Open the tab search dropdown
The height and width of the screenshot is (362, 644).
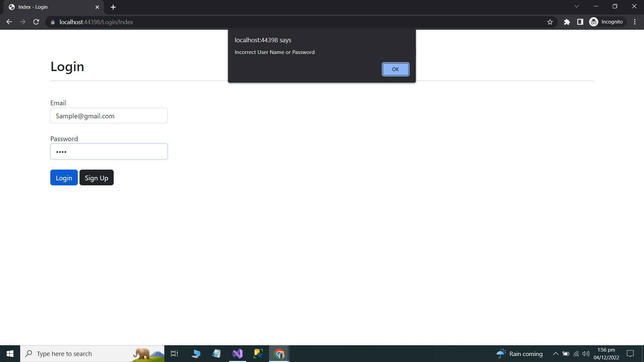(577, 6)
